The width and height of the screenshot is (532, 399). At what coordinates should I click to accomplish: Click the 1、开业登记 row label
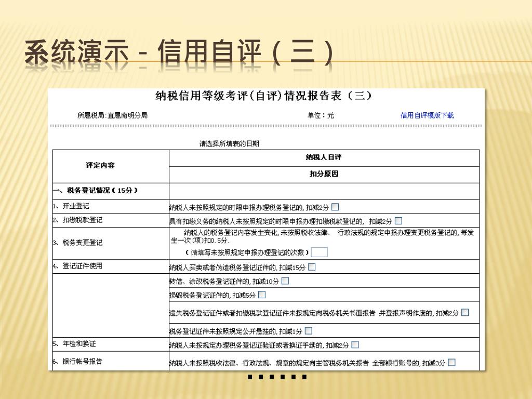click(71, 206)
